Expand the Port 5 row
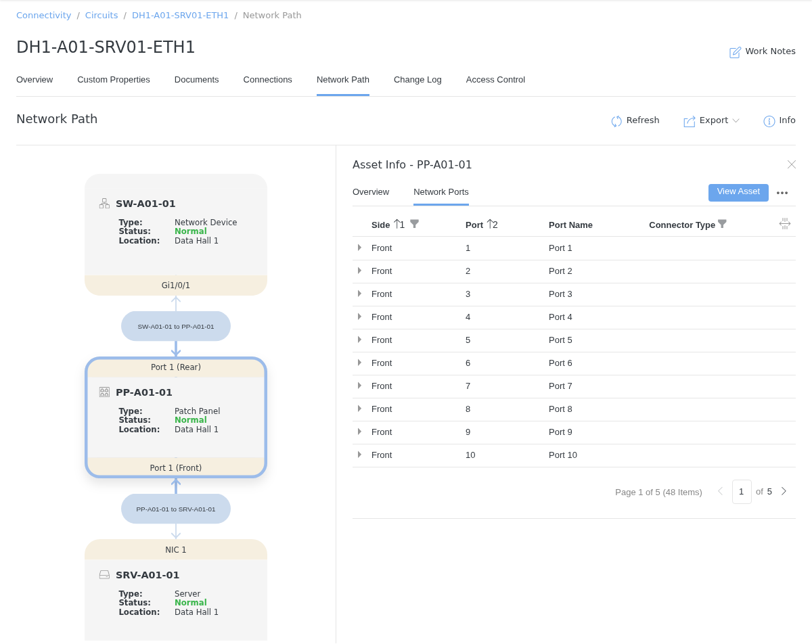This screenshot has width=812, height=644. click(x=359, y=340)
